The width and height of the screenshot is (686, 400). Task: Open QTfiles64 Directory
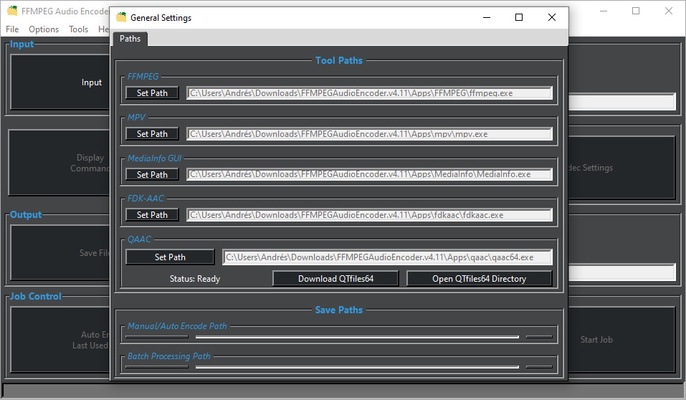[x=479, y=279]
